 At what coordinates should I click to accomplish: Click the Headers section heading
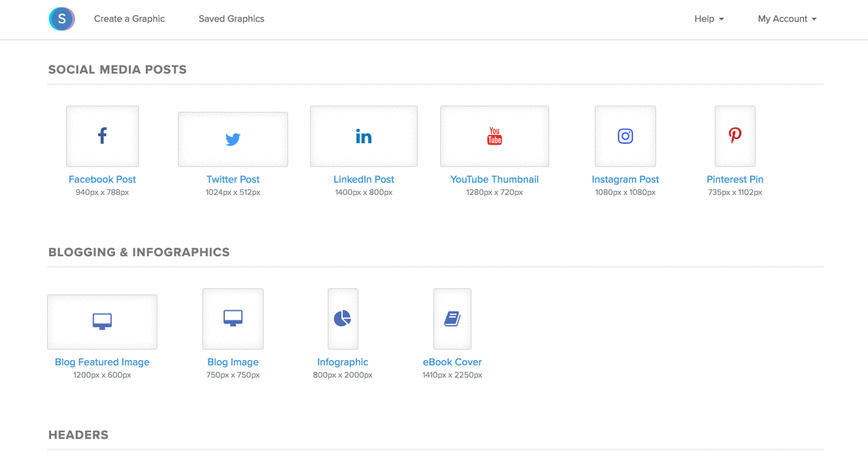[x=78, y=435]
